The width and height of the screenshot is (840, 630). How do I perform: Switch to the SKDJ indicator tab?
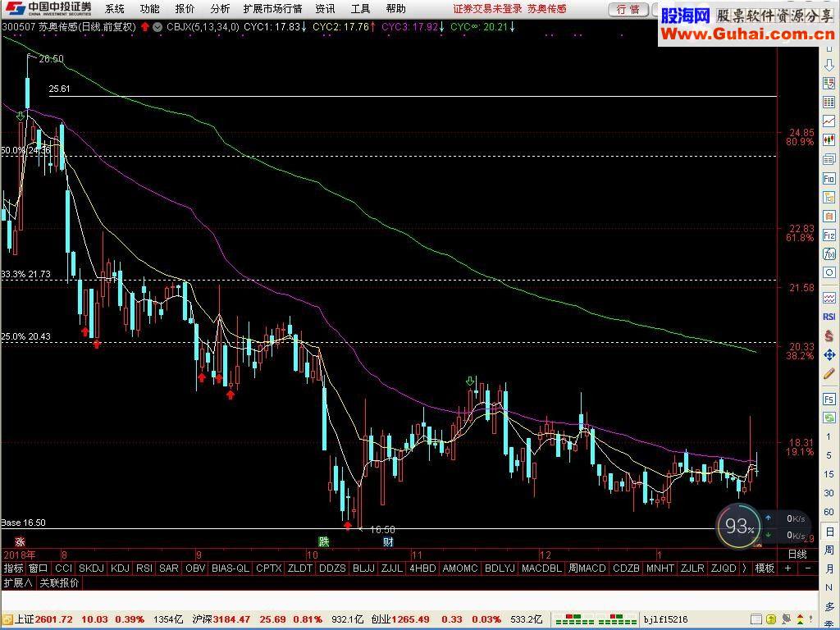pyautogui.click(x=91, y=568)
